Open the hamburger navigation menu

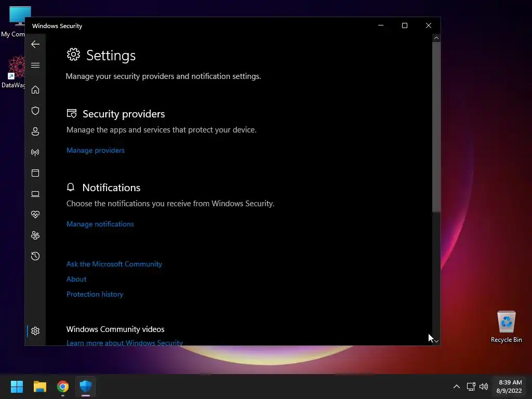tap(35, 65)
